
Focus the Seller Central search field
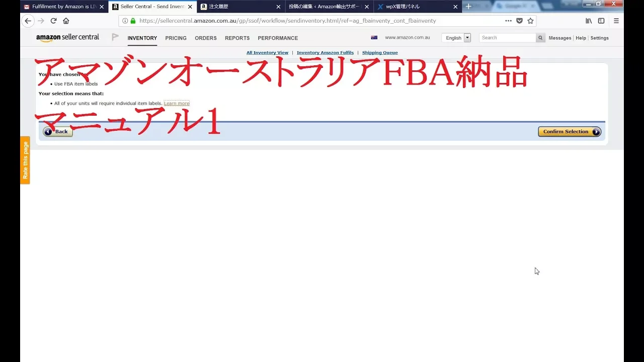coord(508,38)
